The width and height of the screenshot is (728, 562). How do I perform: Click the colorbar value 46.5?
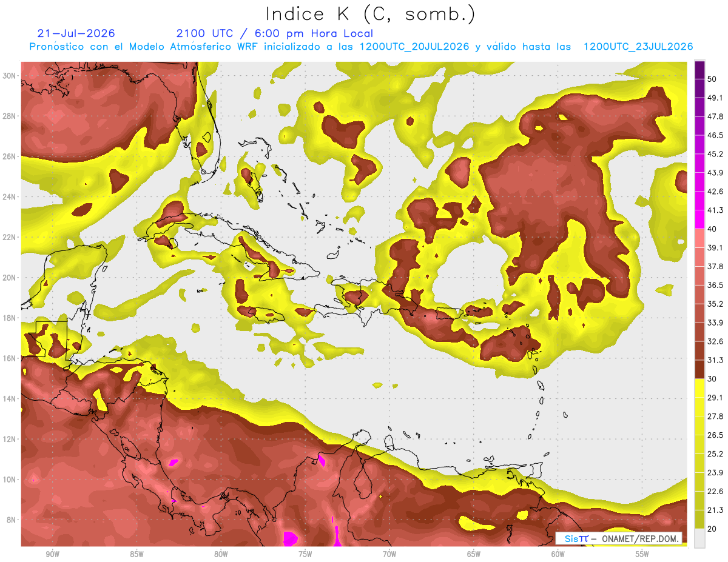click(715, 135)
